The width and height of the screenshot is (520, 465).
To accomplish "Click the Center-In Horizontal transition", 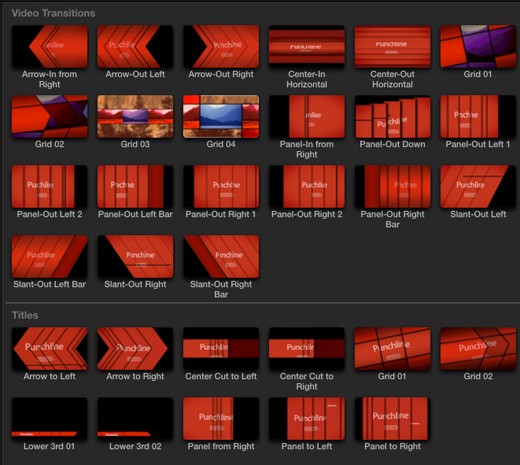I will pos(307,47).
